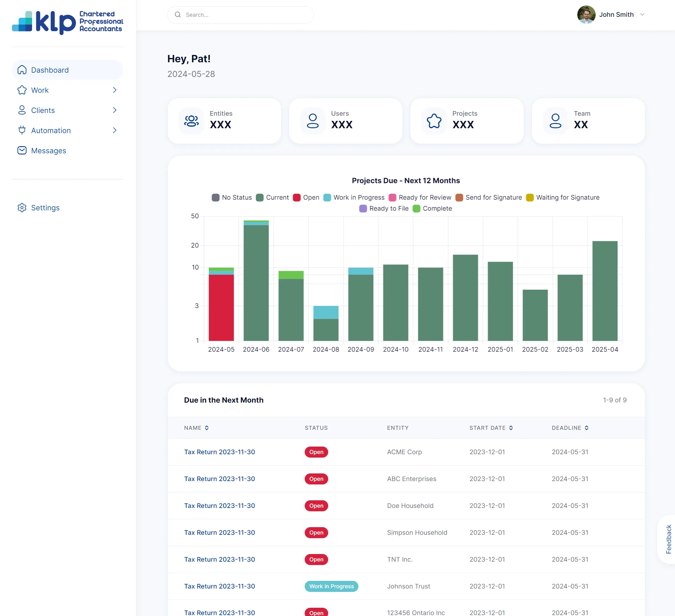Click the Messages envelope icon
This screenshot has width=675, height=616.
[22, 150]
